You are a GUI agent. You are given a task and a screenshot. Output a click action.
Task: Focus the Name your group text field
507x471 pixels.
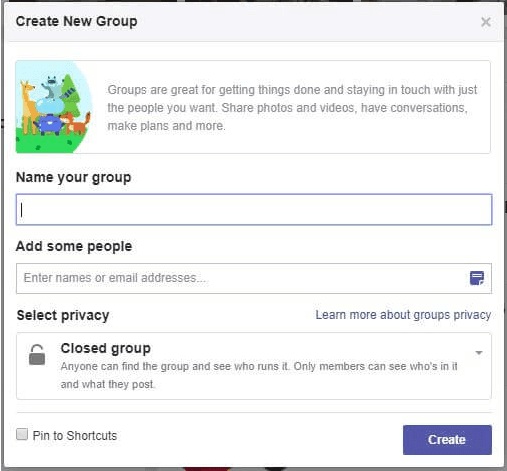click(x=254, y=209)
